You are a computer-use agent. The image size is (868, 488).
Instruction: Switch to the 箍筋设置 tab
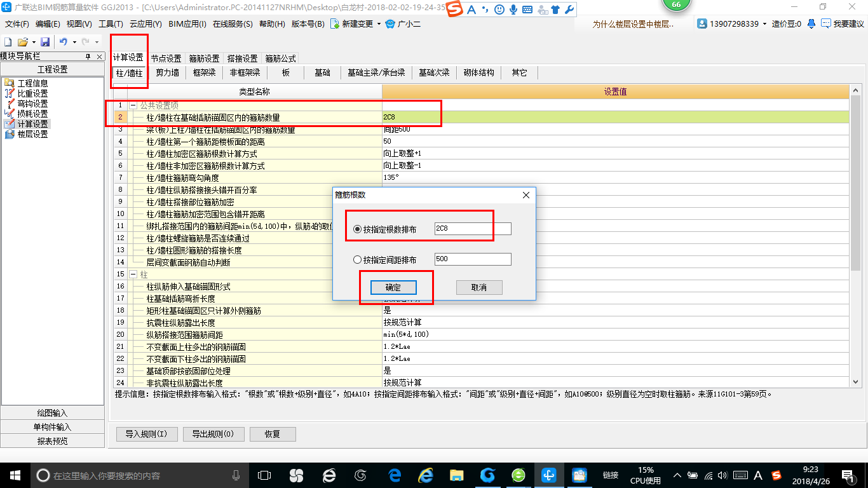[204, 58]
